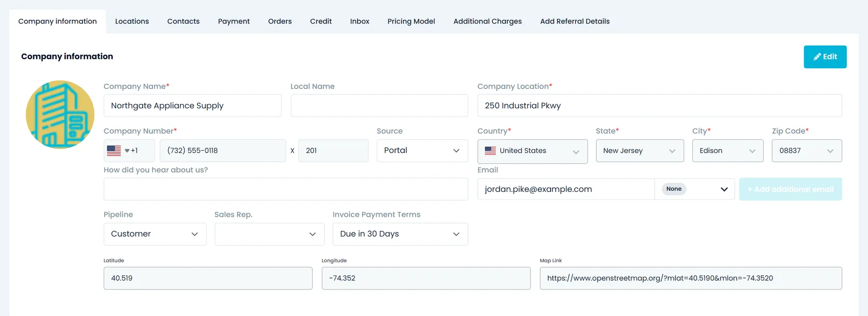Switch to the Locations tab
This screenshot has width=868, height=316.
(x=132, y=21)
